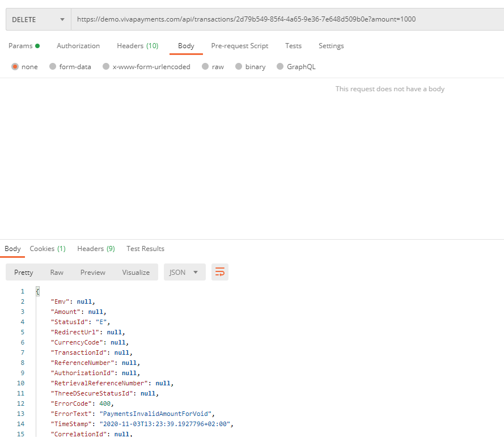This screenshot has height=442, width=504.
Task: Select the Visualize response view
Action: [x=135, y=273]
